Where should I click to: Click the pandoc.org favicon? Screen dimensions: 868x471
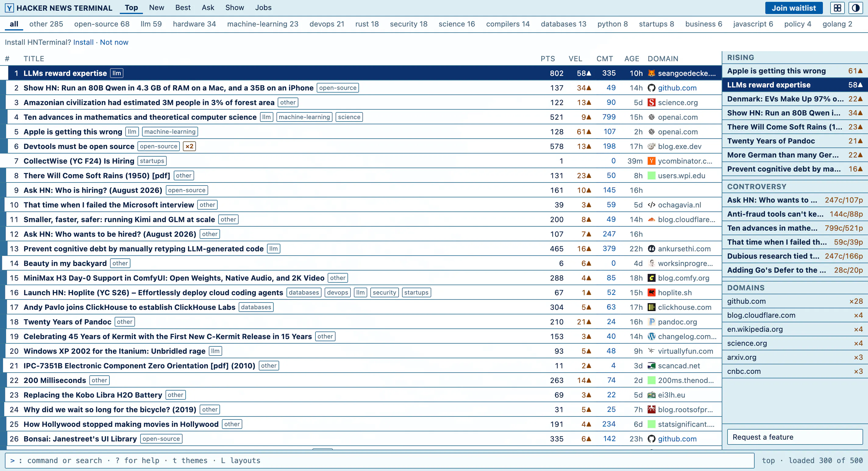tap(651, 322)
